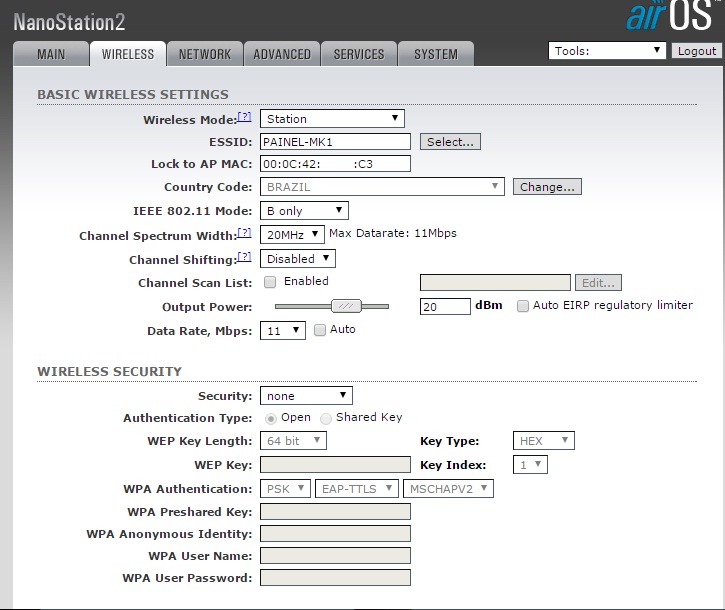Select the Open authentication radio button
Image resolution: width=725 pixels, height=610 pixels.
pyautogui.click(x=271, y=419)
